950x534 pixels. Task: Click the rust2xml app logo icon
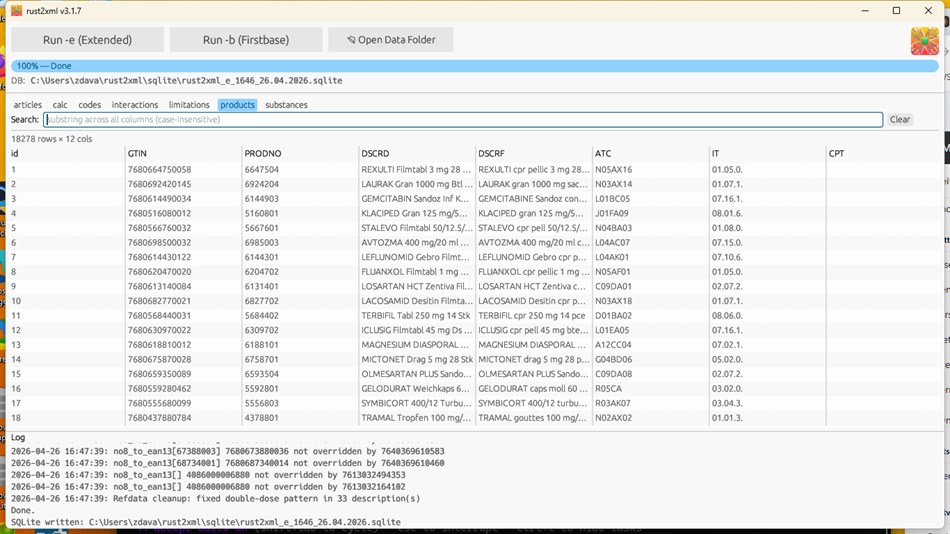point(925,41)
